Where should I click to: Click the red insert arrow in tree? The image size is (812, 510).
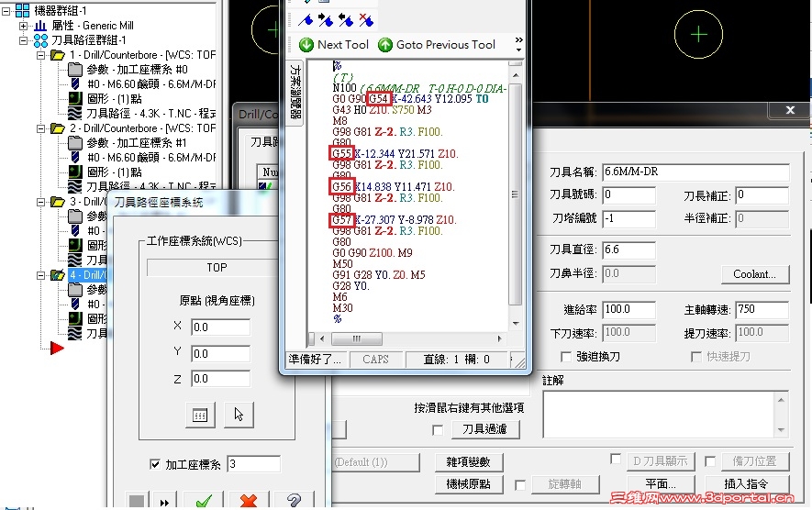57,348
